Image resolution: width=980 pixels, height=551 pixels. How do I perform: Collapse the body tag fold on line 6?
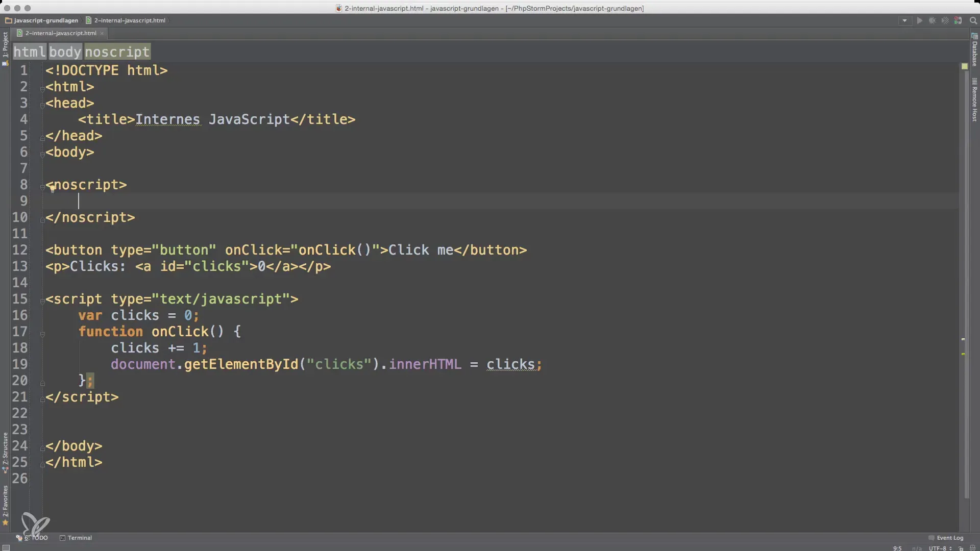click(42, 154)
